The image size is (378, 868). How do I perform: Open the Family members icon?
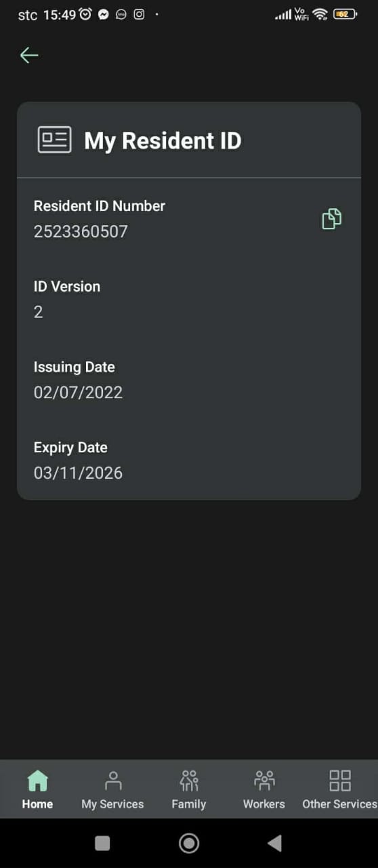click(x=189, y=781)
